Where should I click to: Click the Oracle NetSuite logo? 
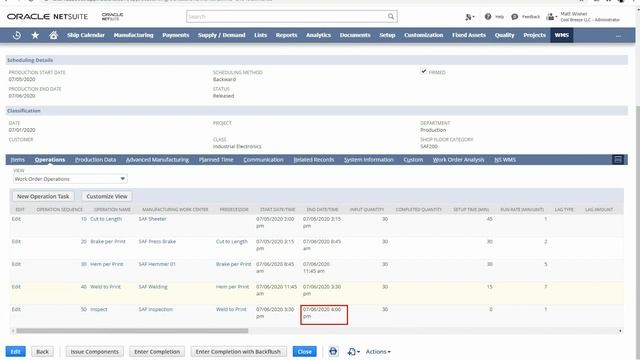click(x=47, y=17)
